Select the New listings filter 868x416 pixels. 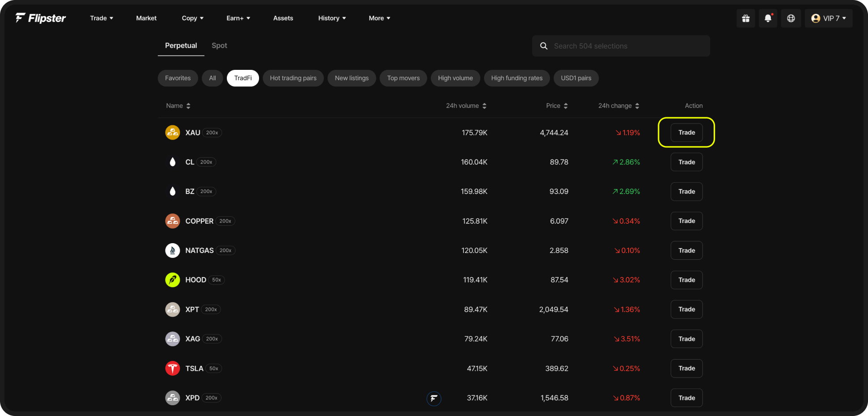[352, 78]
